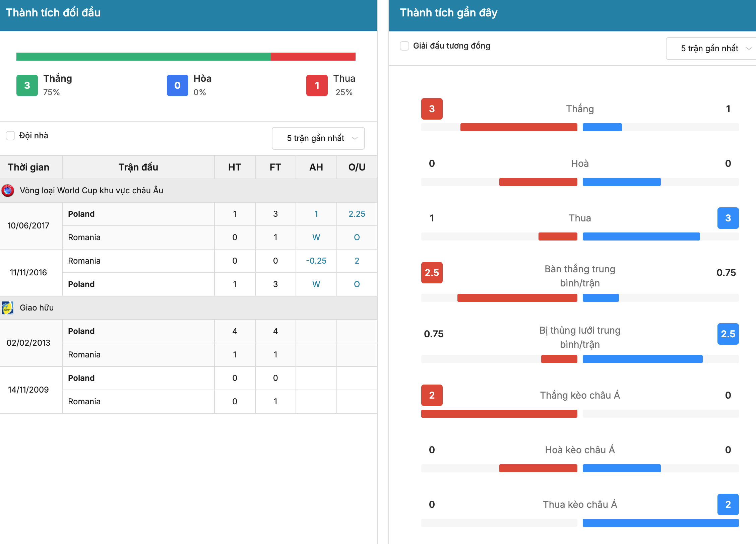Click the red loss portion of the progress bar
Screen dimensions: 756x544
click(x=313, y=57)
